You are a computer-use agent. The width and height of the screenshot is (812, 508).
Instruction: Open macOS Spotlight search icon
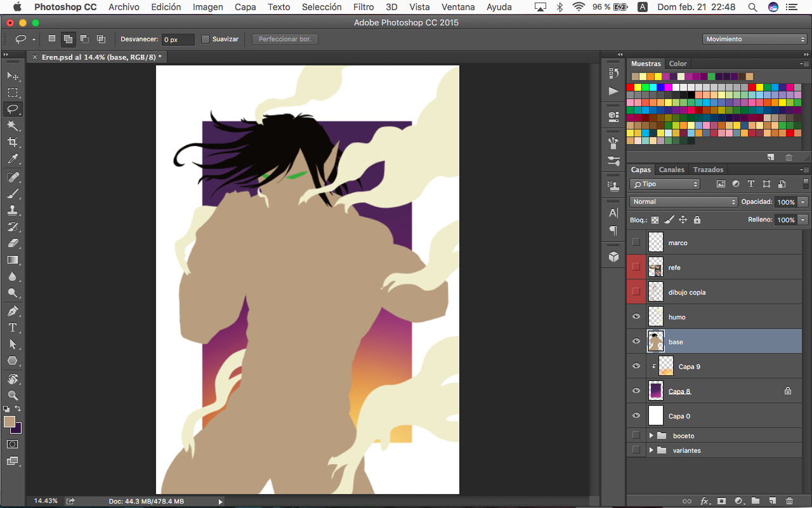point(752,7)
